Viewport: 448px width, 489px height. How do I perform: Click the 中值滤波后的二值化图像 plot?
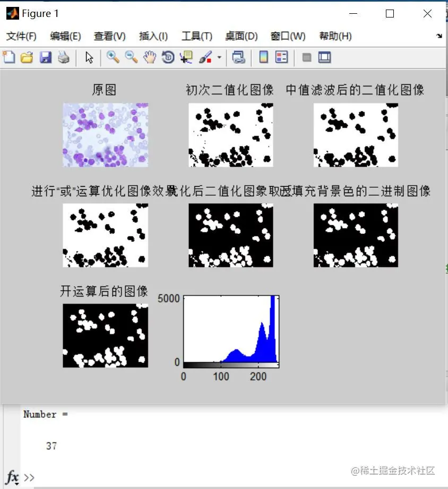tap(356, 135)
